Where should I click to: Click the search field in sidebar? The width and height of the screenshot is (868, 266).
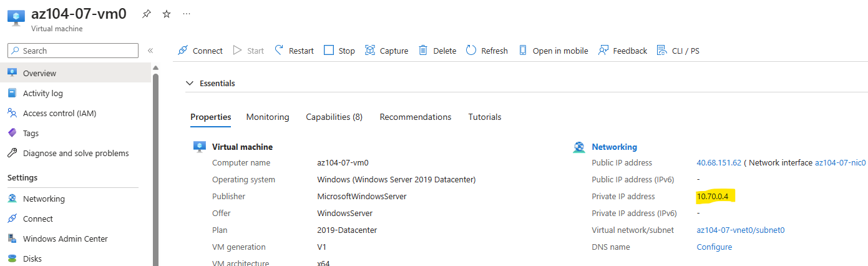(73, 51)
